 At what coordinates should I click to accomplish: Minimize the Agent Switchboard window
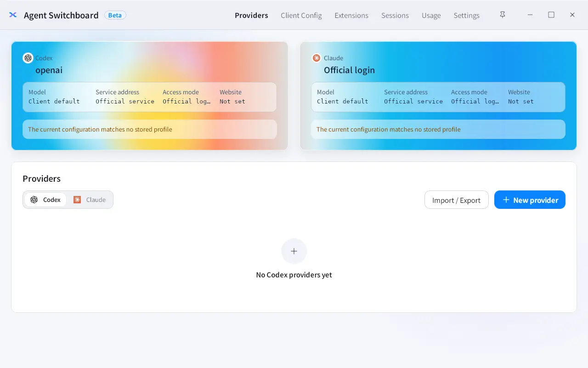530,15
